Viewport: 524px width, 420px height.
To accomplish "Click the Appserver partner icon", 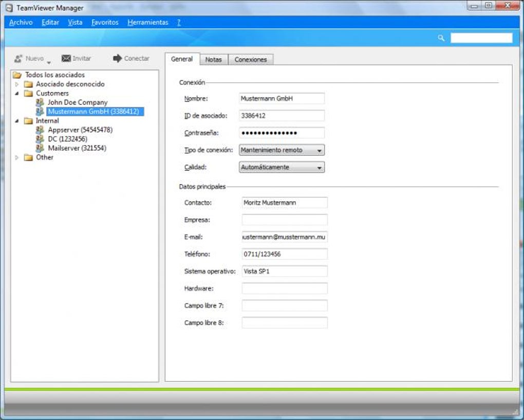I will coord(40,130).
